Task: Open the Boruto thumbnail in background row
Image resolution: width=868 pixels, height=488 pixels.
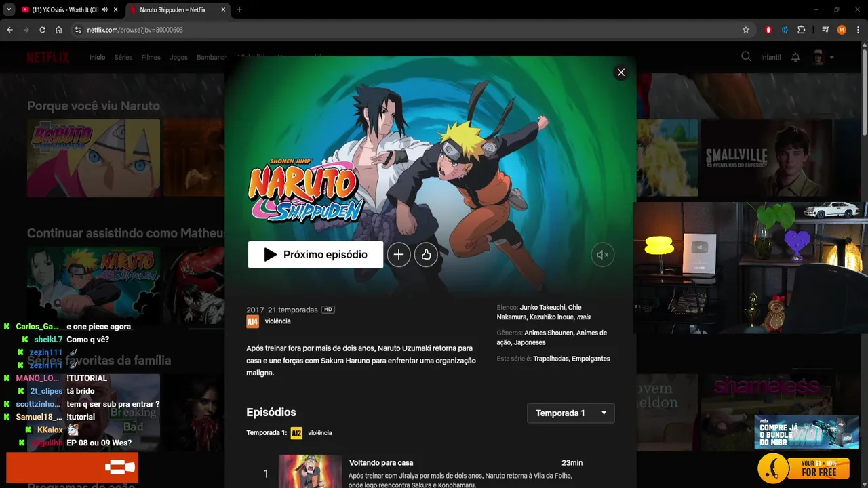Action: (94, 159)
